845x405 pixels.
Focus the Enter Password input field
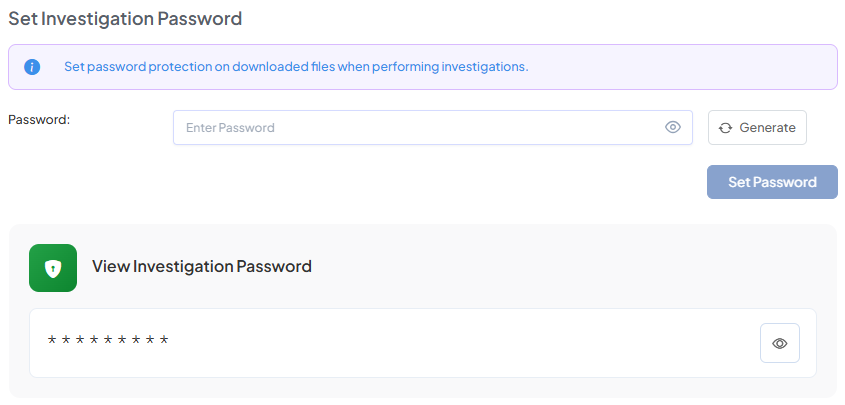click(x=420, y=127)
